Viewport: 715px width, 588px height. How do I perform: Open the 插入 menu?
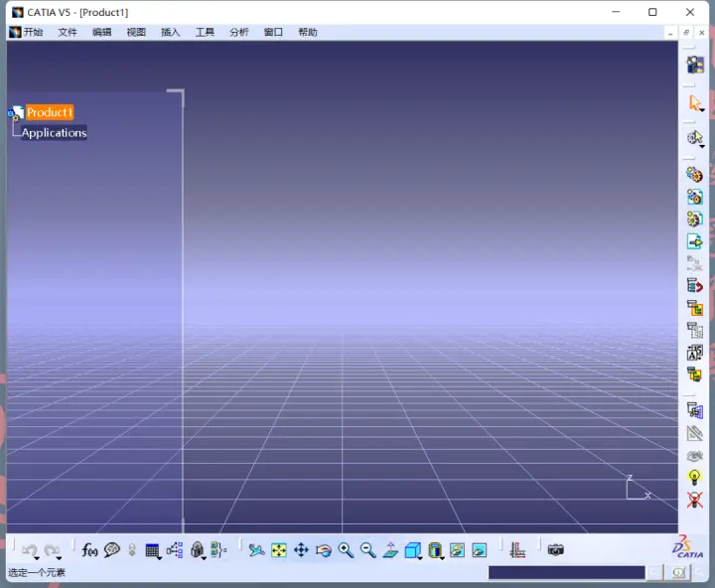pos(171,32)
